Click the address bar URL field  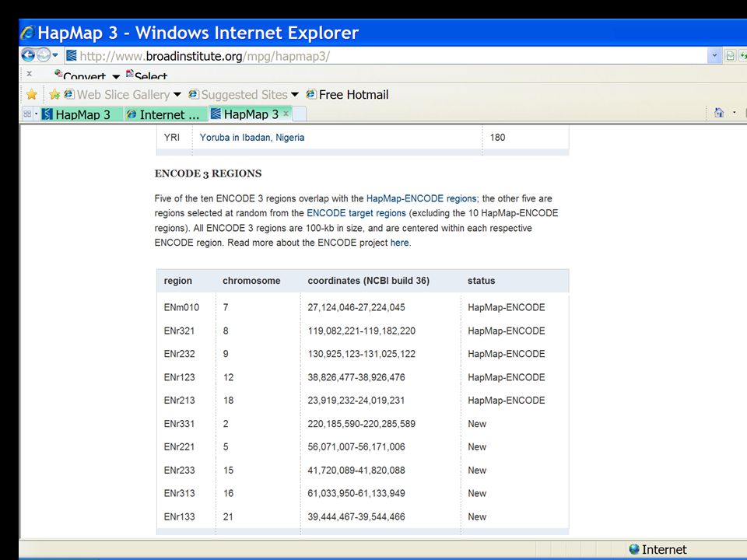386,56
